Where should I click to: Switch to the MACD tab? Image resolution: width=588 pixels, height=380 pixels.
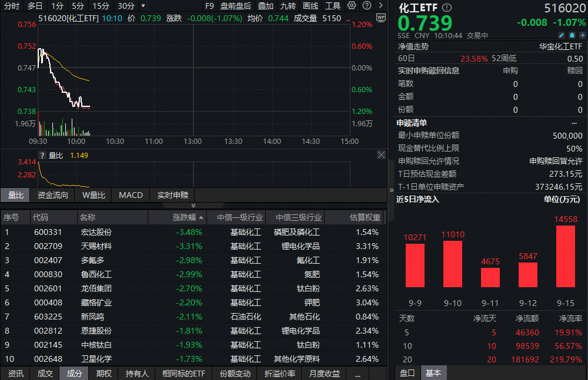point(130,195)
